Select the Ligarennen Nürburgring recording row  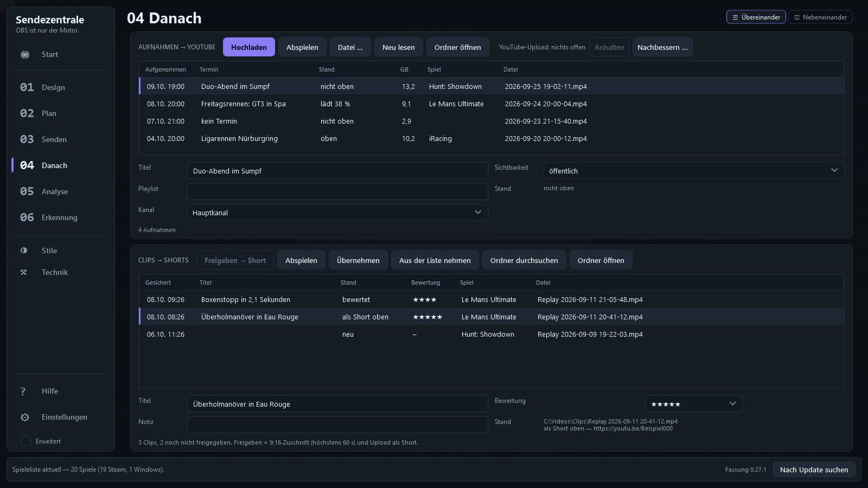492,138
